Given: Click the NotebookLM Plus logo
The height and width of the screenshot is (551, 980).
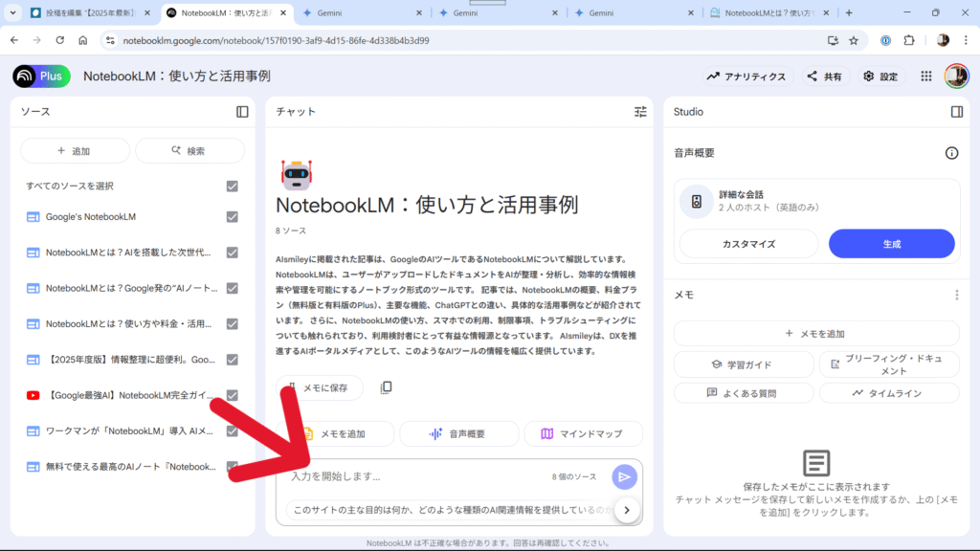Looking at the screenshot, I should point(41,77).
